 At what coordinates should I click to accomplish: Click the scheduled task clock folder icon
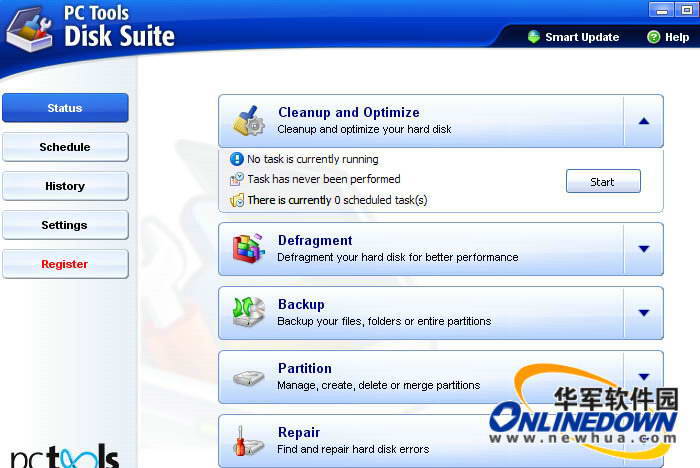236,200
